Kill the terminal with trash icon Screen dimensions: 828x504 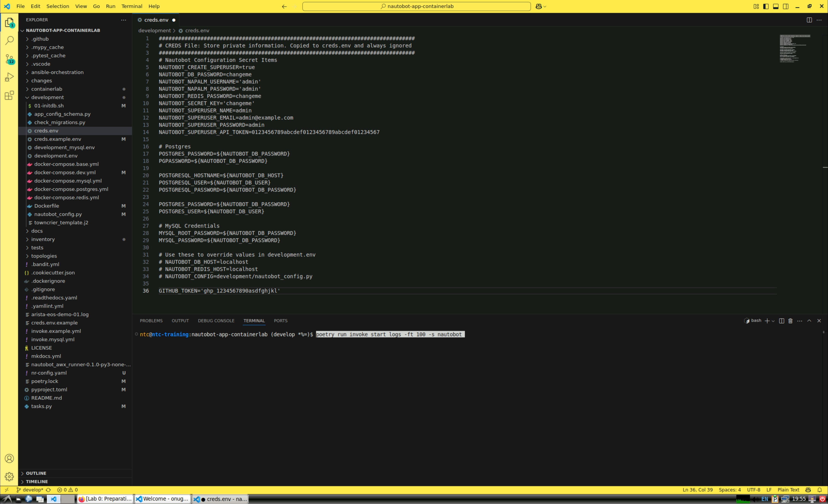790,321
